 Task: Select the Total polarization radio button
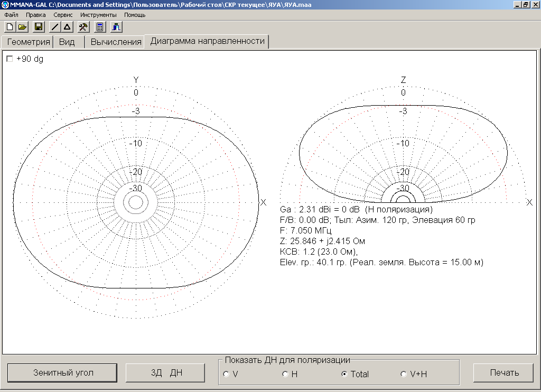click(344, 374)
